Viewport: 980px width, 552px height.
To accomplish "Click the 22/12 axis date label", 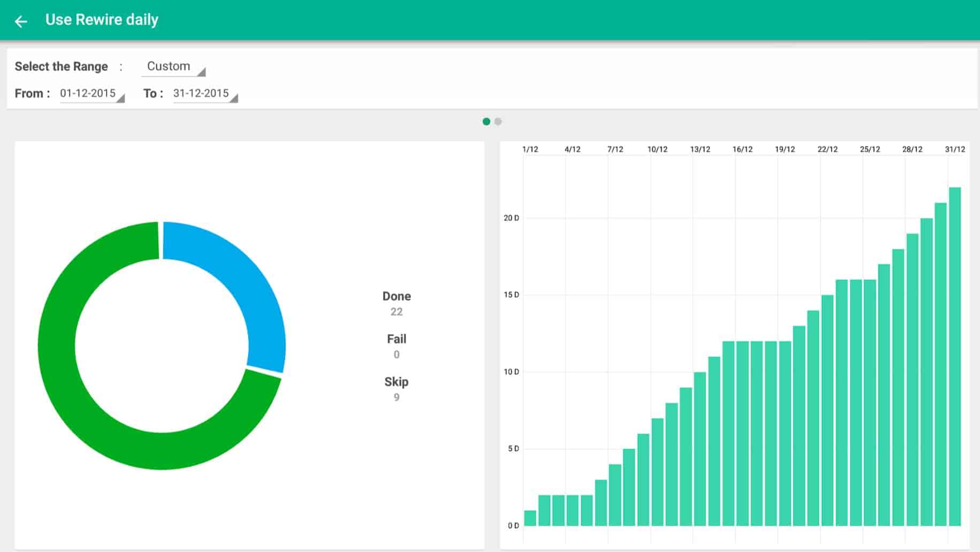I will click(x=828, y=149).
